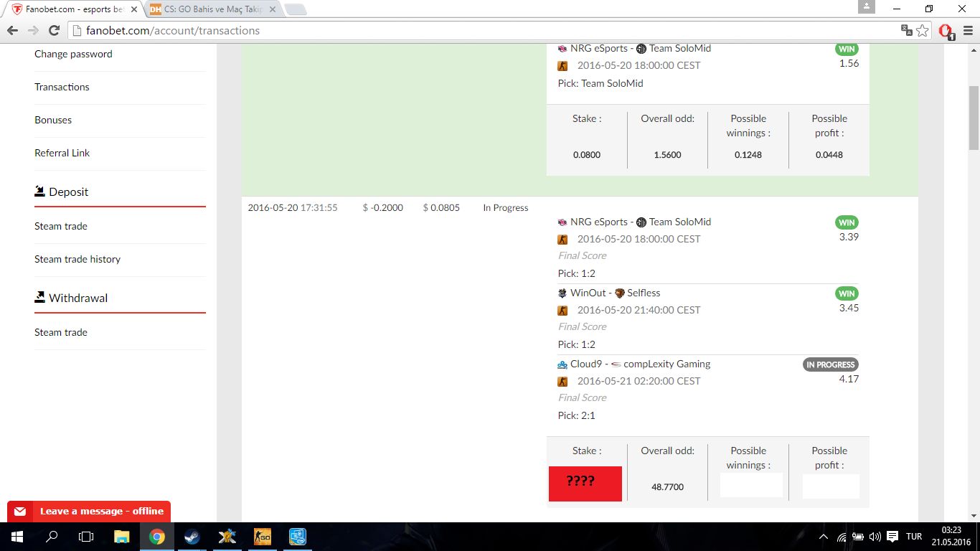Image resolution: width=980 pixels, height=551 pixels.
Task: Open a new browser tab
Action: 295,10
